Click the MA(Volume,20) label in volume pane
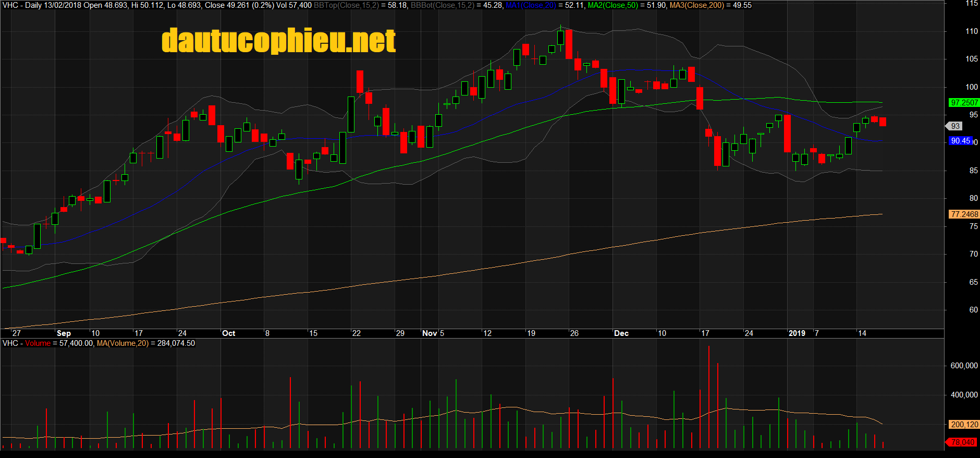 tap(123, 343)
